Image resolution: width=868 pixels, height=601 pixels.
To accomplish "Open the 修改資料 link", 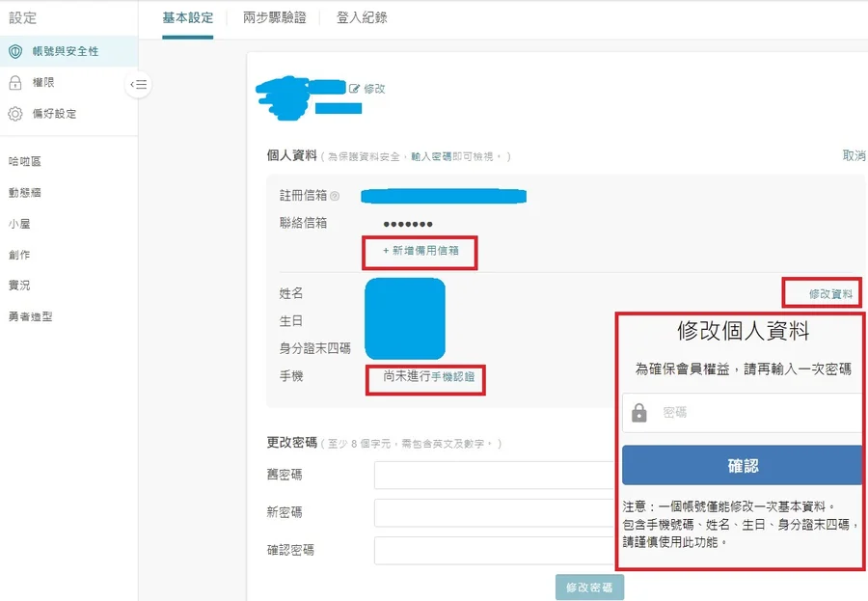I will [x=830, y=294].
